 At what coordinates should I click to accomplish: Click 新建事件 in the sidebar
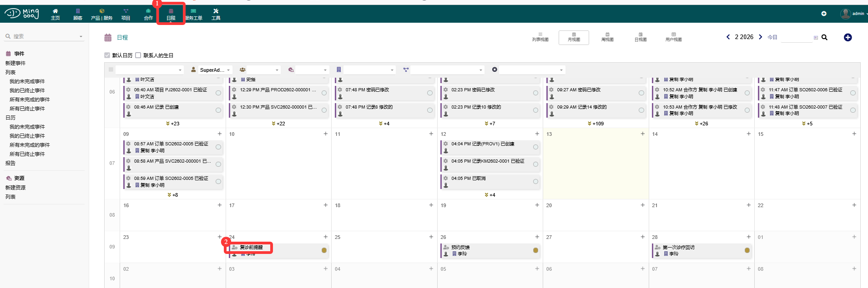tap(15, 63)
